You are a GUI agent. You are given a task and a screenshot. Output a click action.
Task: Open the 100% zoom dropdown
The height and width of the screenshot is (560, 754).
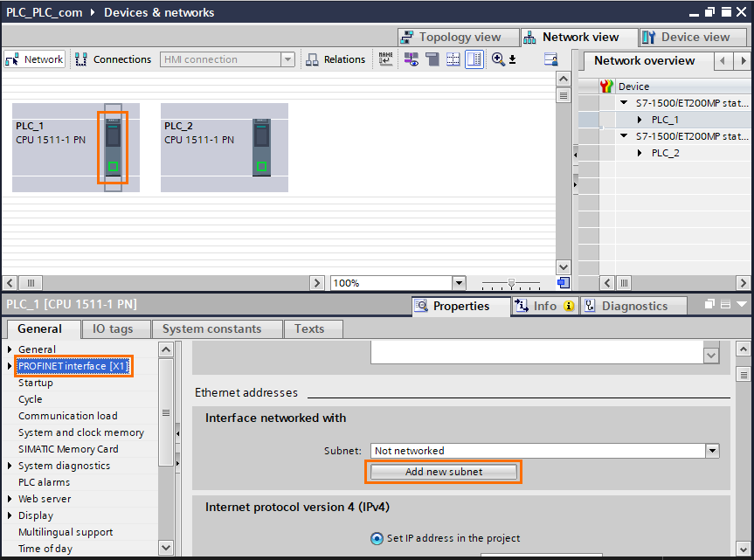tap(459, 283)
